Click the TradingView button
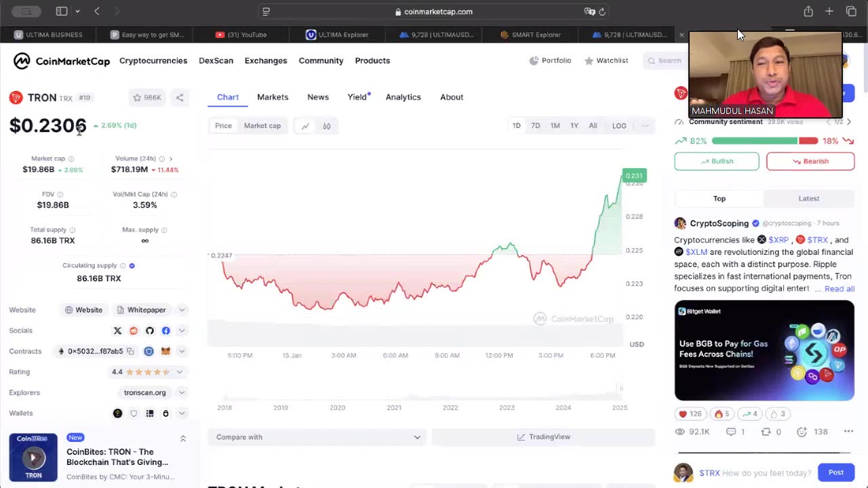The width and height of the screenshot is (868, 488). click(543, 437)
